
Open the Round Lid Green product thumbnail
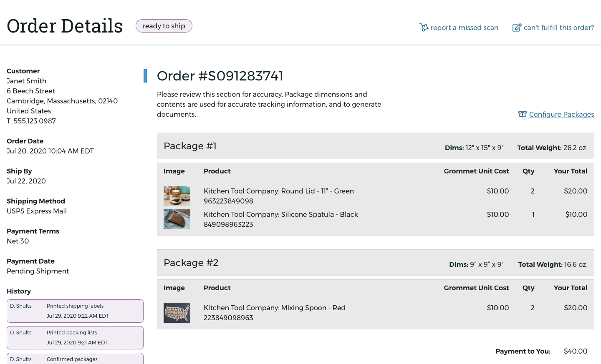point(177,196)
